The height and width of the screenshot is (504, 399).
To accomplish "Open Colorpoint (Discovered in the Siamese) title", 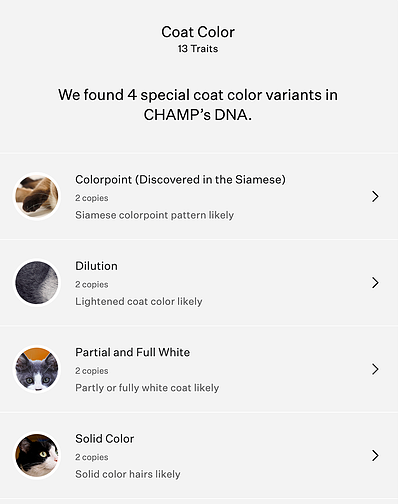I will click(x=180, y=180).
